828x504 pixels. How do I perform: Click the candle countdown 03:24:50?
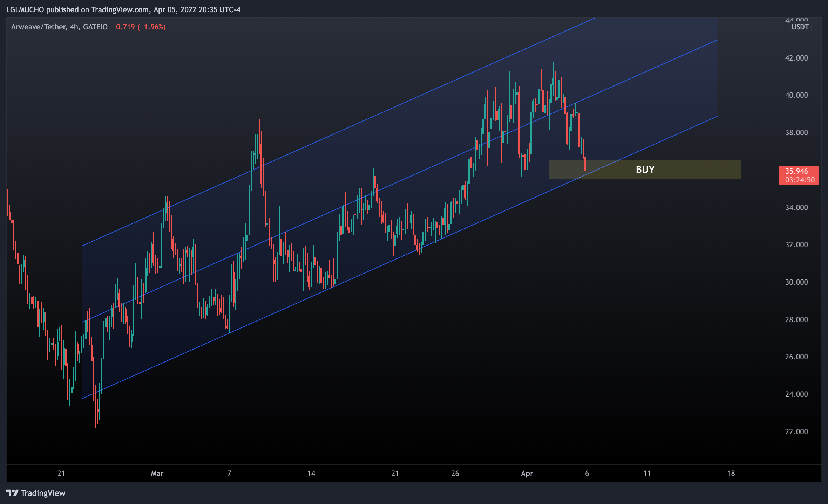pyautogui.click(x=800, y=180)
